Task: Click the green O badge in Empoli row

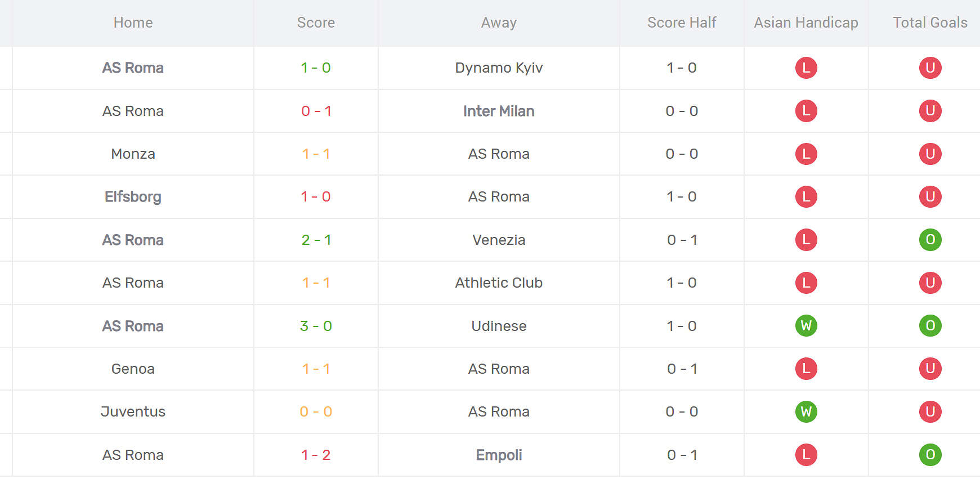Action: point(930,455)
